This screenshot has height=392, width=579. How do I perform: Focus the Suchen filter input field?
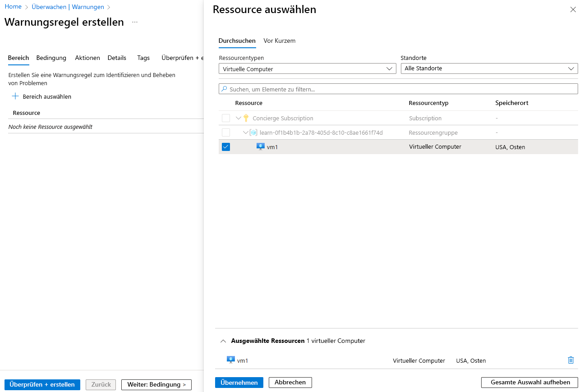[398, 89]
